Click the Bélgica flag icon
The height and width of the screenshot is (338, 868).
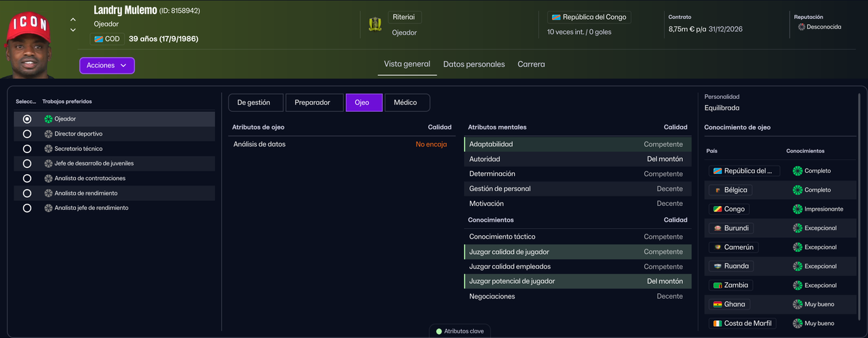pos(717,190)
